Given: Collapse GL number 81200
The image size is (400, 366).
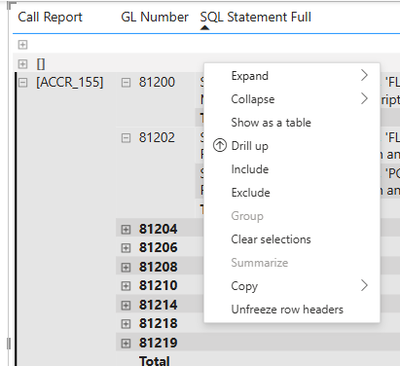Looking at the screenshot, I should point(126,82).
